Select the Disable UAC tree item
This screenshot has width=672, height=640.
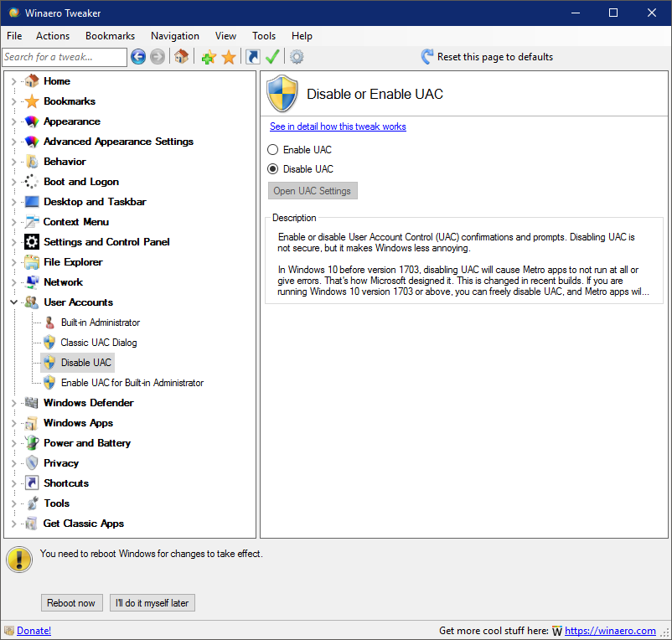click(x=85, y=363)
